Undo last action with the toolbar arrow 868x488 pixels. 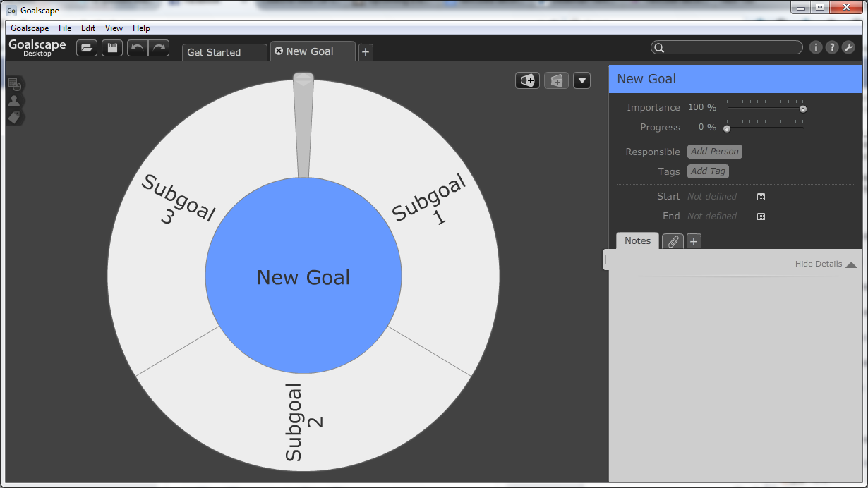138,48
